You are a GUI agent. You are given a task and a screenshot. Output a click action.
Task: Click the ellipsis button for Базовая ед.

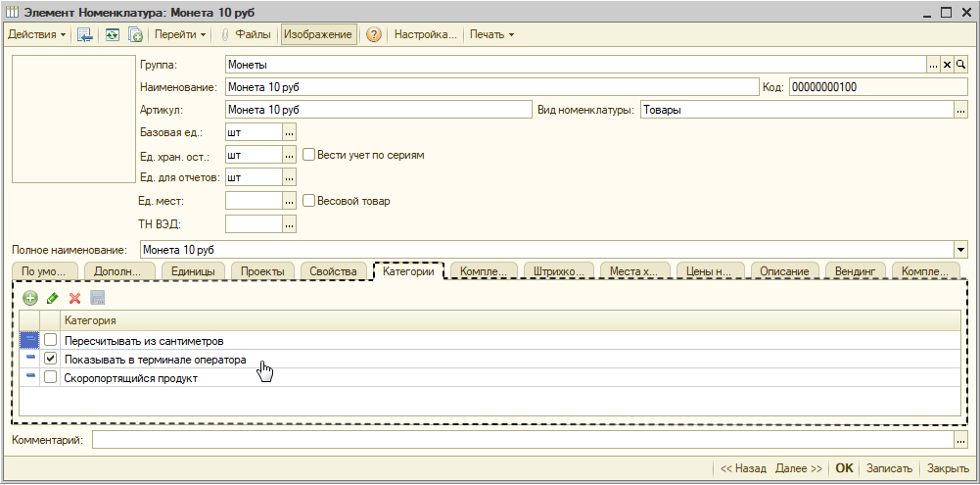[x=290, y=132]
